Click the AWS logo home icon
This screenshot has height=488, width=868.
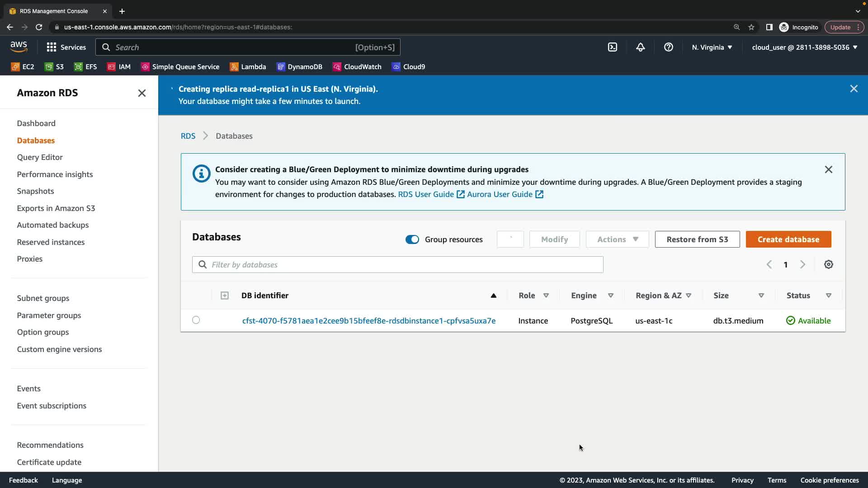tap(19, 47)
